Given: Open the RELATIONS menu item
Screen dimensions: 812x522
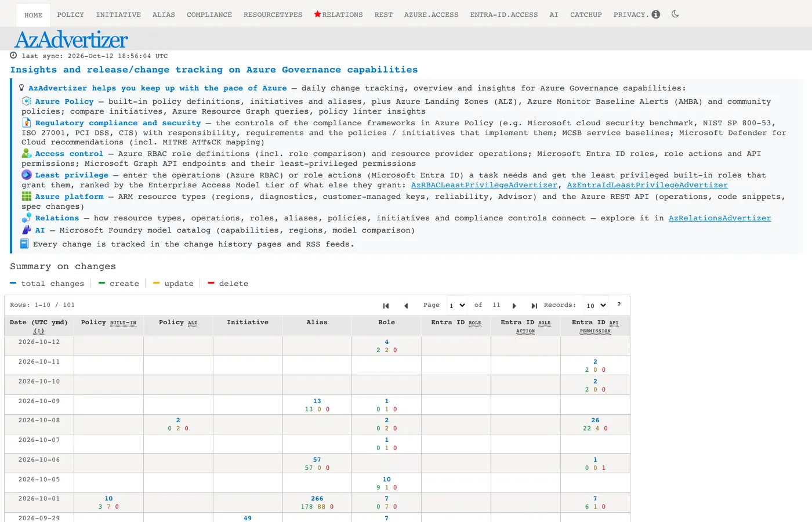Looking at the screenshot, I should click(x=338, y=14).
